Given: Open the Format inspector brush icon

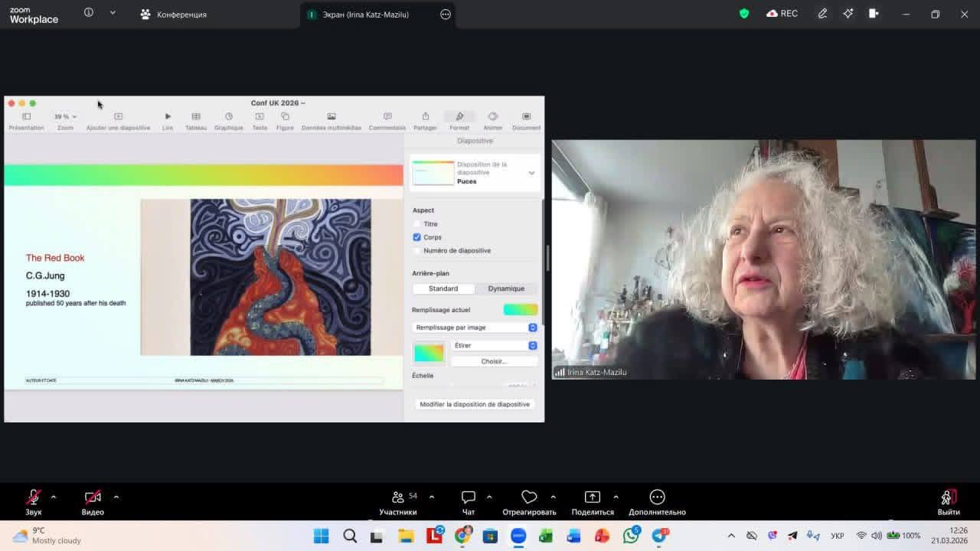Looking at the screenshot, I should (x=459, y=116).
